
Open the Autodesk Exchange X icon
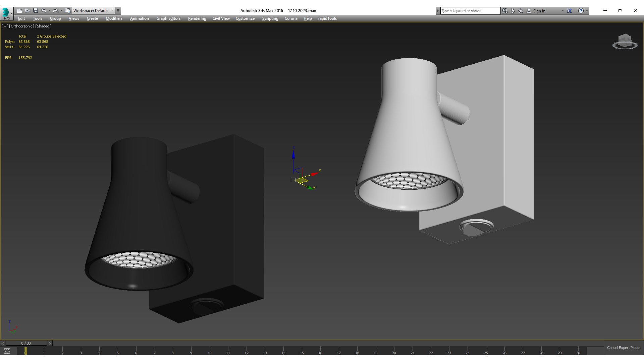[x=569, y=11]
